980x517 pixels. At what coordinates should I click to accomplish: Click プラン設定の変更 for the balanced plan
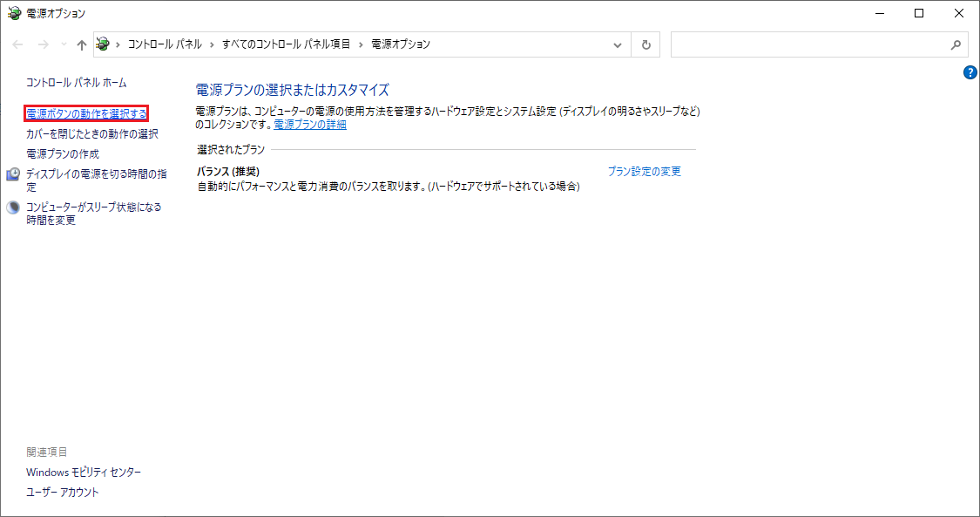pos(644,171)
